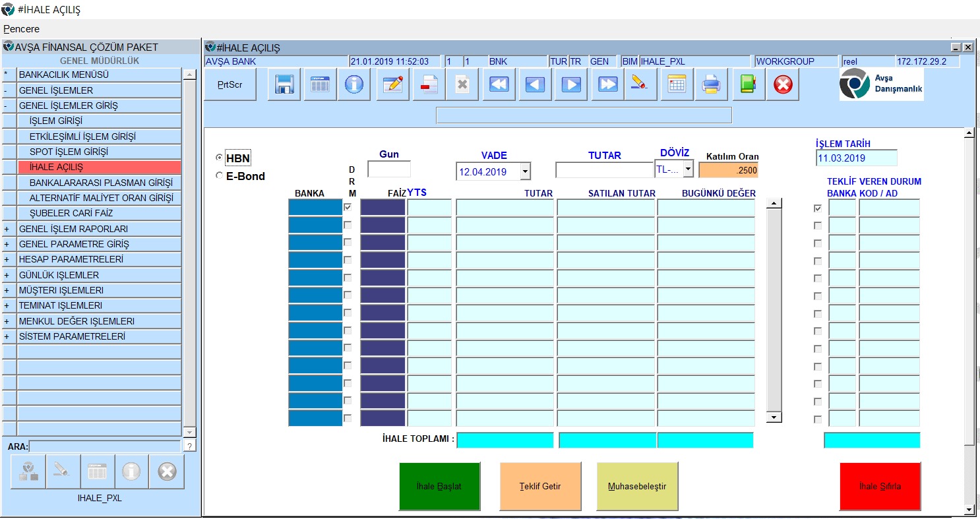
Task: Check the second DRM row checkbox
Action: (x=348, y=225)
